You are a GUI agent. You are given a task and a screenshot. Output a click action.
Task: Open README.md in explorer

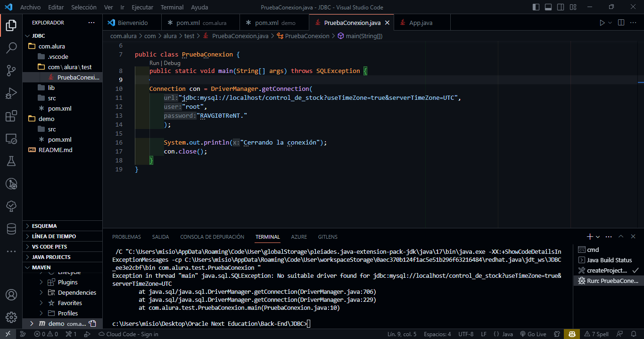[62, 150]
